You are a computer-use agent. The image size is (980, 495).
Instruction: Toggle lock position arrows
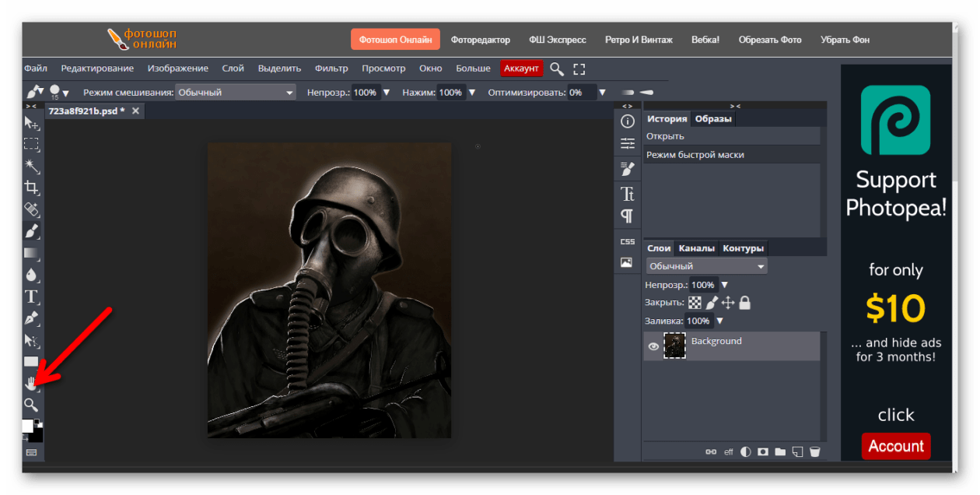(728, 303)
